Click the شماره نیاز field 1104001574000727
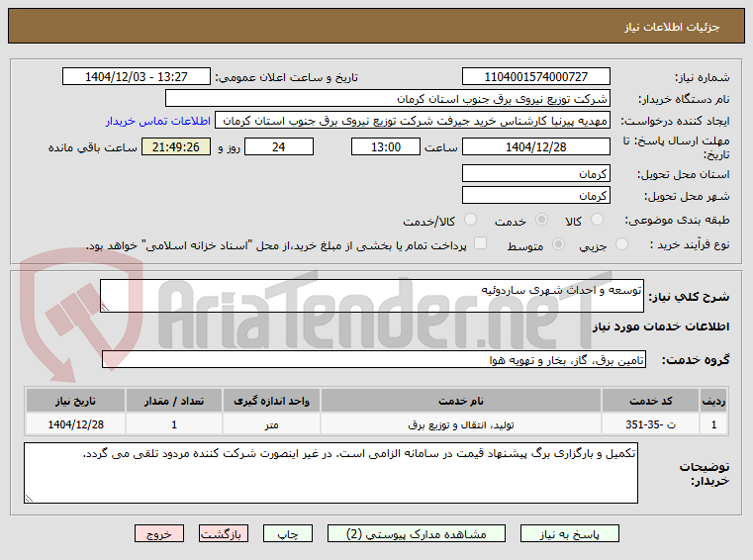 tap(536, 77)
